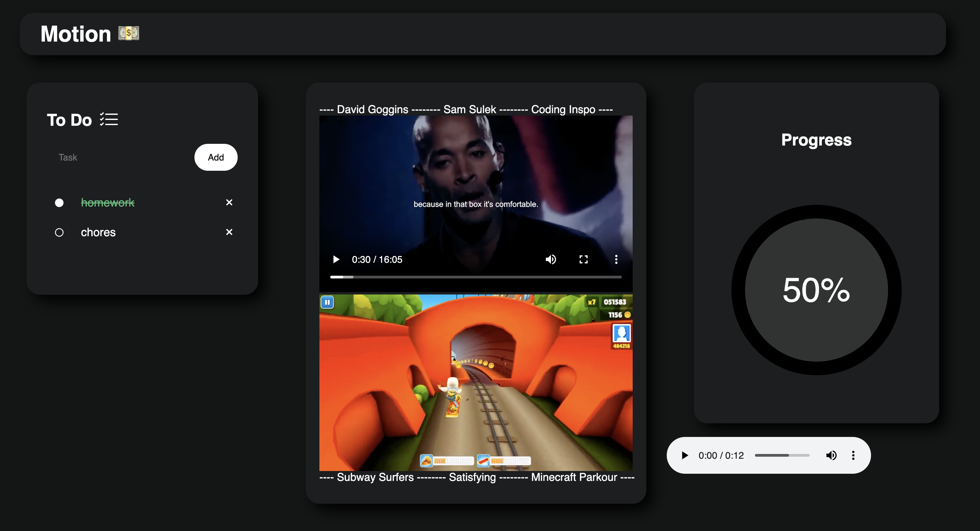This screenshot has height=531, width=980.
Task: Choose the David Goggins option
Action: [372, 110]
